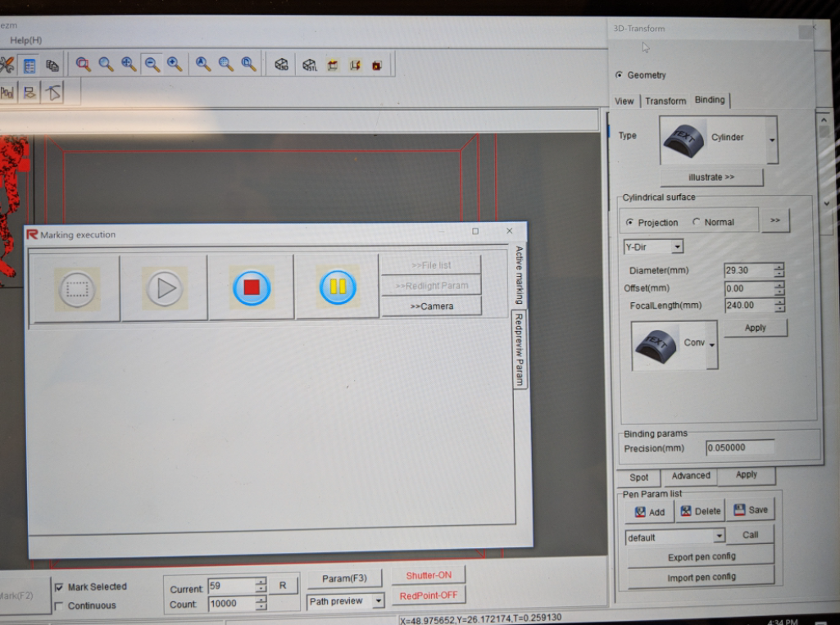Open the 3D view toolbar icon
840x625 pixels.
(283, 65)
